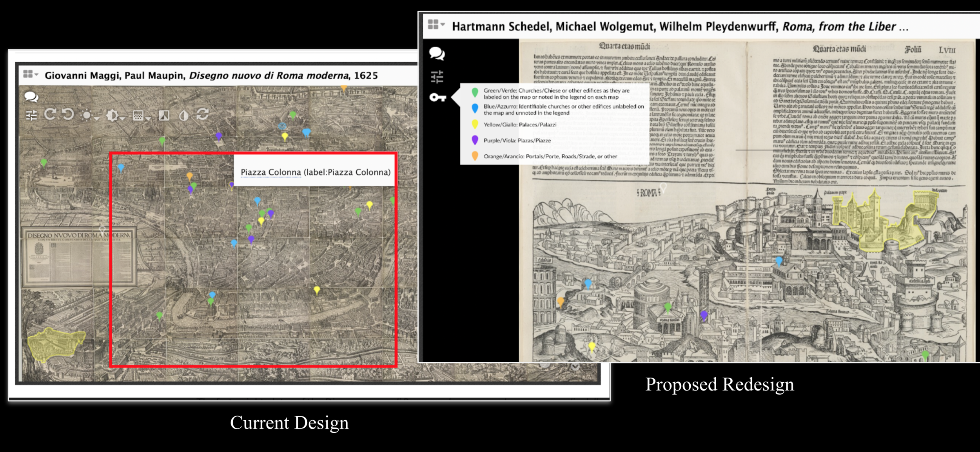Toggle image manipulation sliders icon on Maggi map

pyautogui.click(x=31, y=115)
